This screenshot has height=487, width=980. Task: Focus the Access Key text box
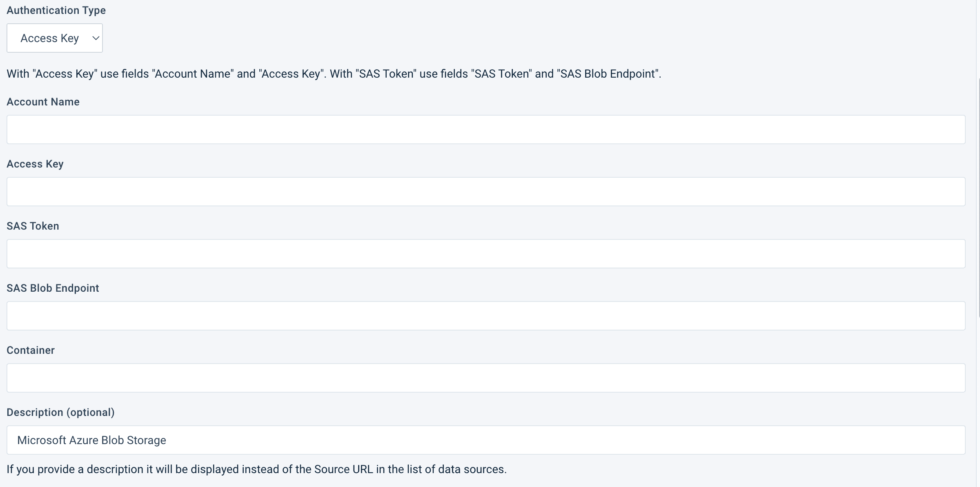click(x=486, y=192)
